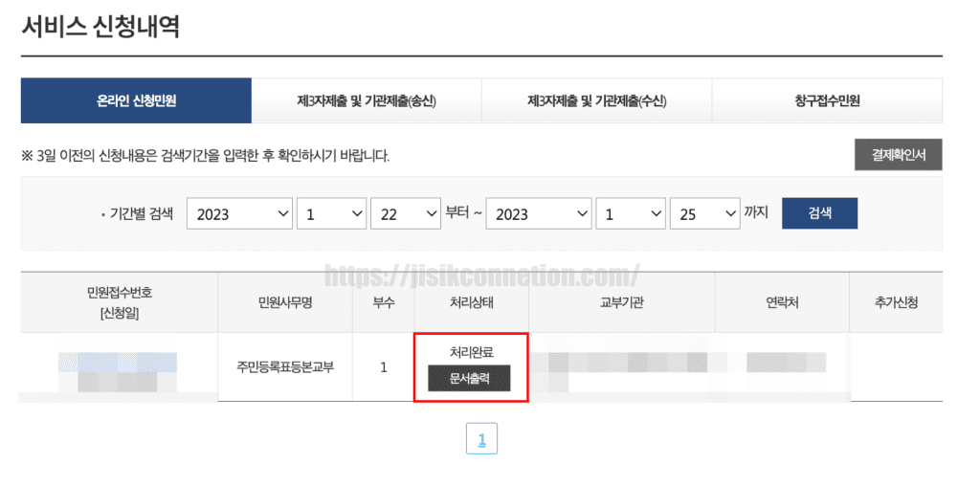This screenshot has height=486, width=980.
Task: Open the end day dropdown showing 25
Action: tap(704, 213)
